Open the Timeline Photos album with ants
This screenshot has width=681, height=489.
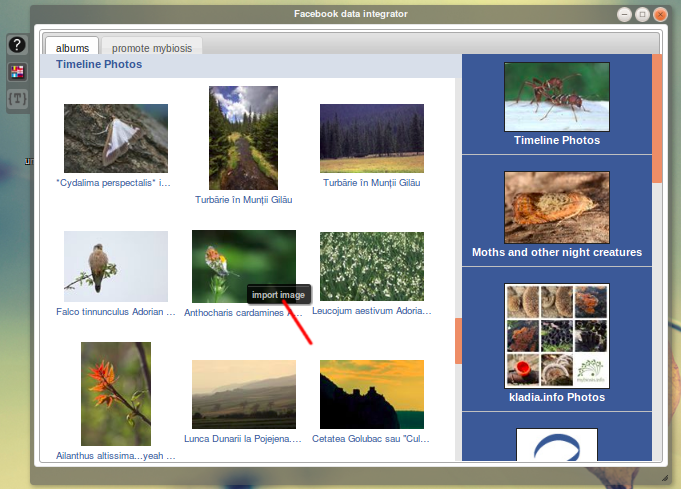pyautogui.click(x=556, y=96)
